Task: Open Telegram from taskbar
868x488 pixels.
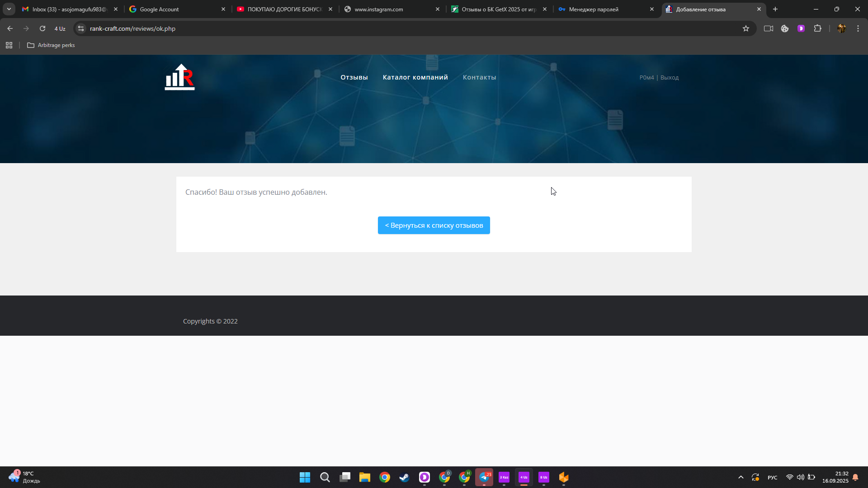Action: tap(484, 477)
